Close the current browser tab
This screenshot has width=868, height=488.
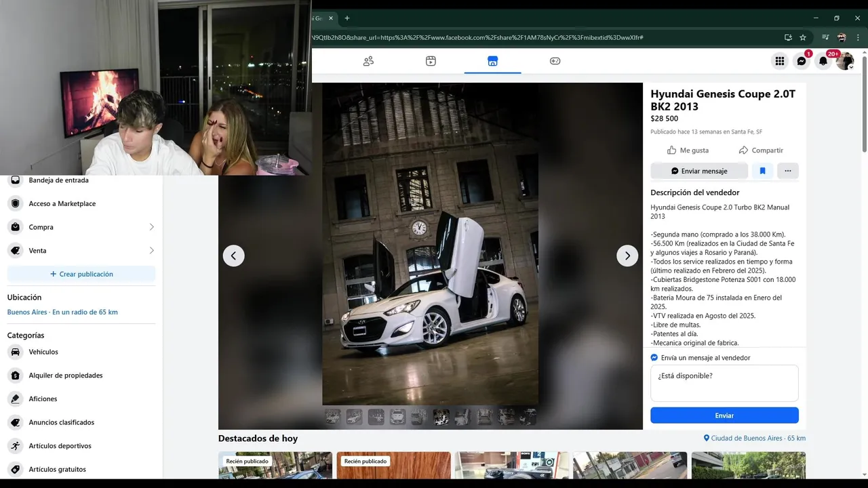331,18
